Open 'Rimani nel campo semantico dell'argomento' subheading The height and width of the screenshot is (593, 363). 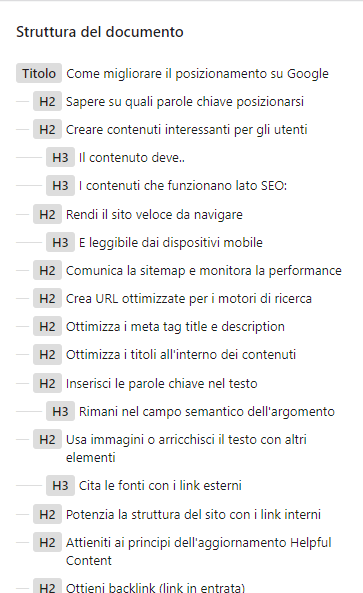click(x=207, y=411)
